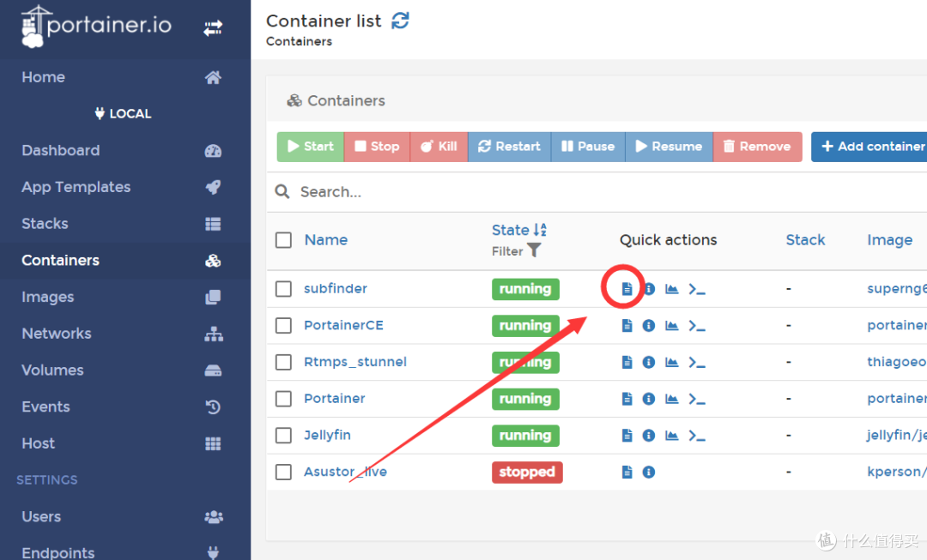This screenshot has width=927, height=560.
Task: Open stats chart icon for subfinder
Action: pyautogui.click(x=671, y=289)
